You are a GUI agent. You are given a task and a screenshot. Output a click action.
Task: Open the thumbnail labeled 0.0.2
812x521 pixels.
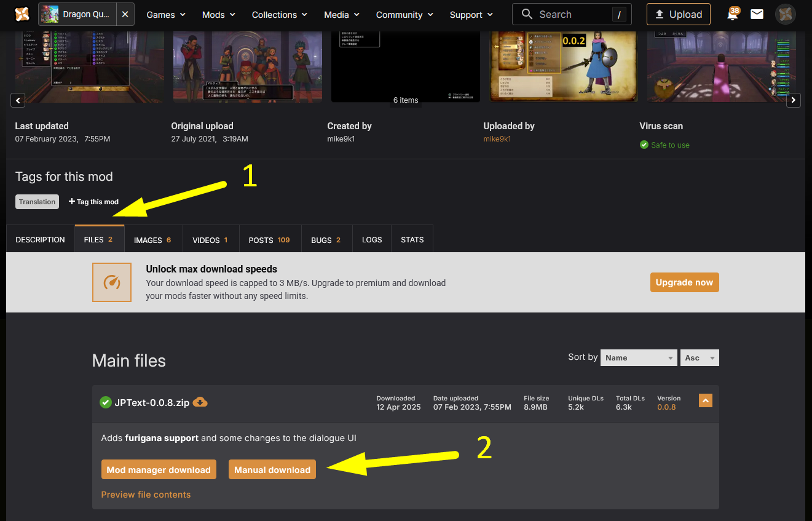pyautogui.click(x=564, y=66)
